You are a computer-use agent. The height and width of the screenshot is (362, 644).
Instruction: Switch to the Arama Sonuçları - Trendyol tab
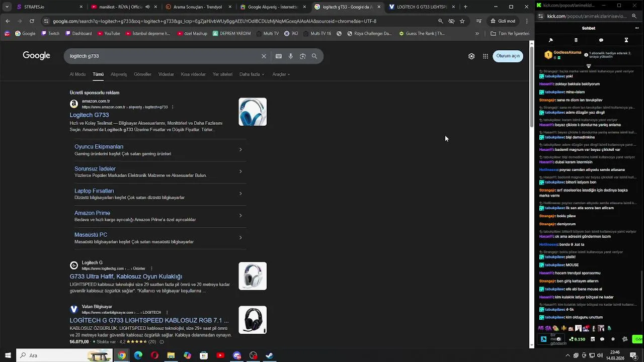198,7
